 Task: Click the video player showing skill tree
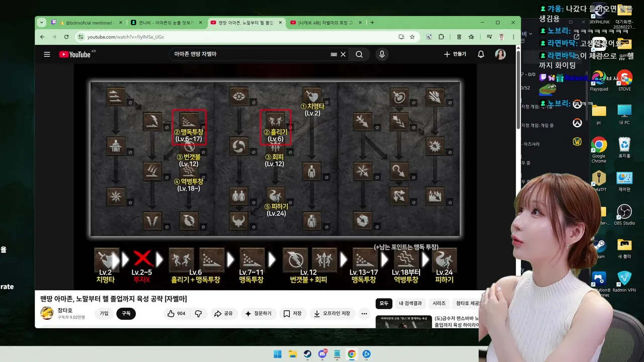[x=275, y=178]
